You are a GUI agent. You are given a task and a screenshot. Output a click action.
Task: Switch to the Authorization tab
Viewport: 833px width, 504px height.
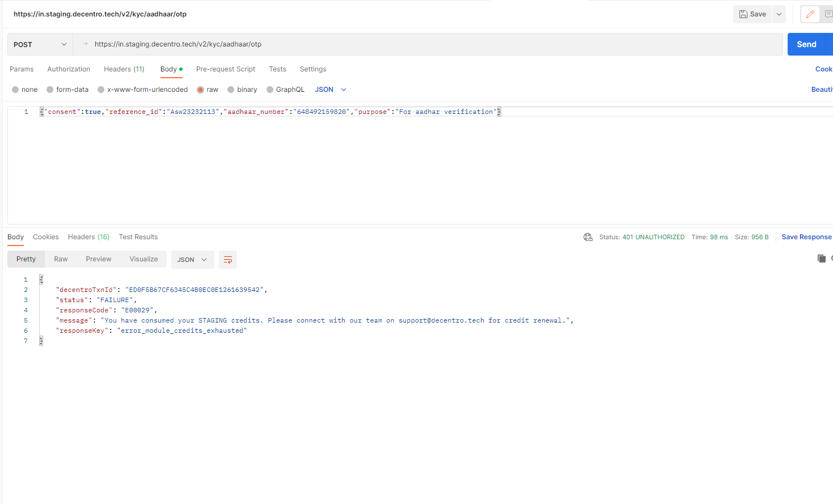[x=69, y=69]
